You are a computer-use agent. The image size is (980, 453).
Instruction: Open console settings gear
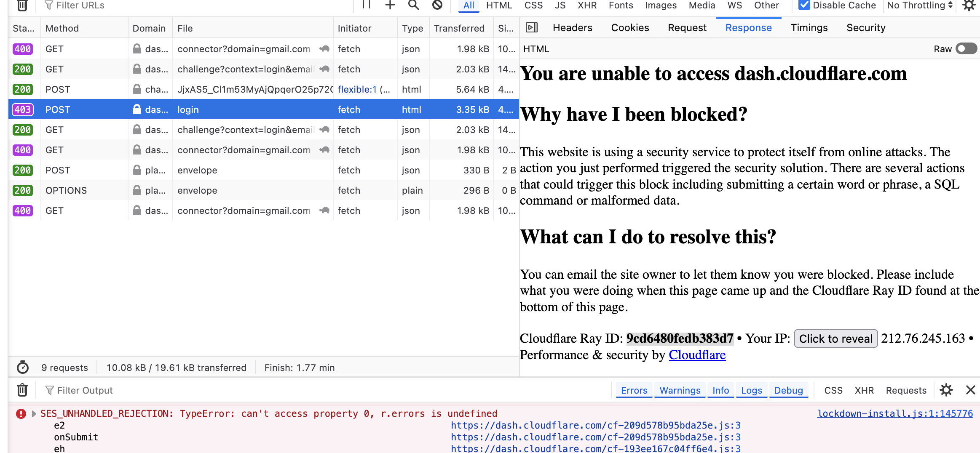pos(946,390)
